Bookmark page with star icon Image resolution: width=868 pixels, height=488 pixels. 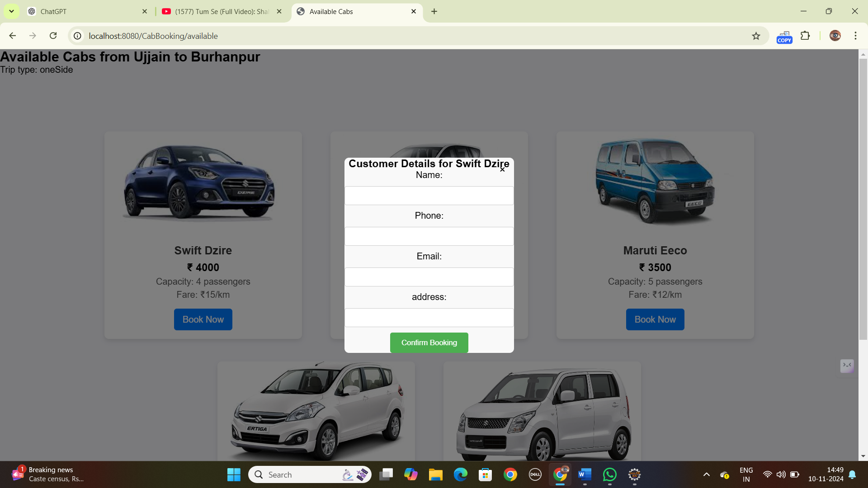point(756,36)
